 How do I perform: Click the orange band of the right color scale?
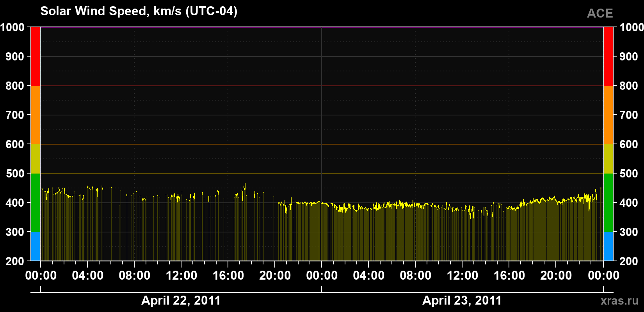click(608, 115)
